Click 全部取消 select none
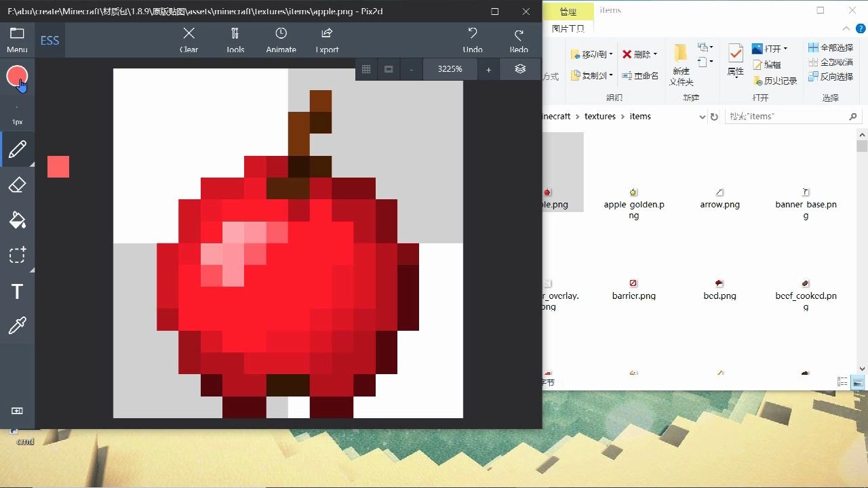Screen dimensions: 868x488 click(831, 62)
